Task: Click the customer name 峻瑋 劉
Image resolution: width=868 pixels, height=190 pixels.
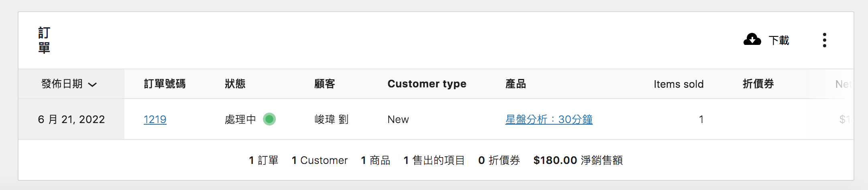Action: click(x=331, y=119)
